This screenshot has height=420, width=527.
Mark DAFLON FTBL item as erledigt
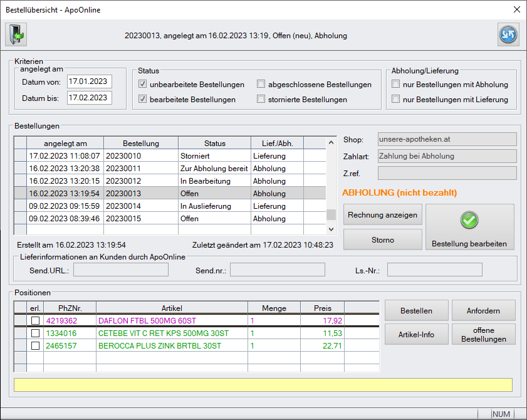(35, 321)
